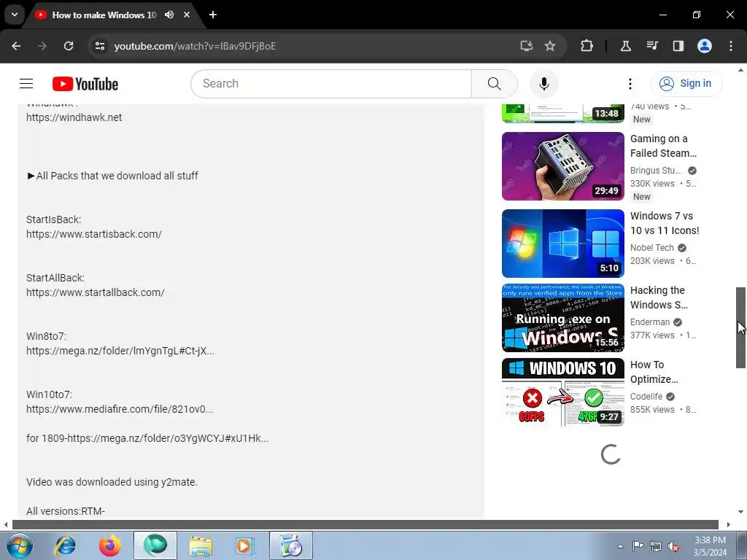Open Windows Media Player on taskbar
Screen dimensions: 747x560
[245, 545]
